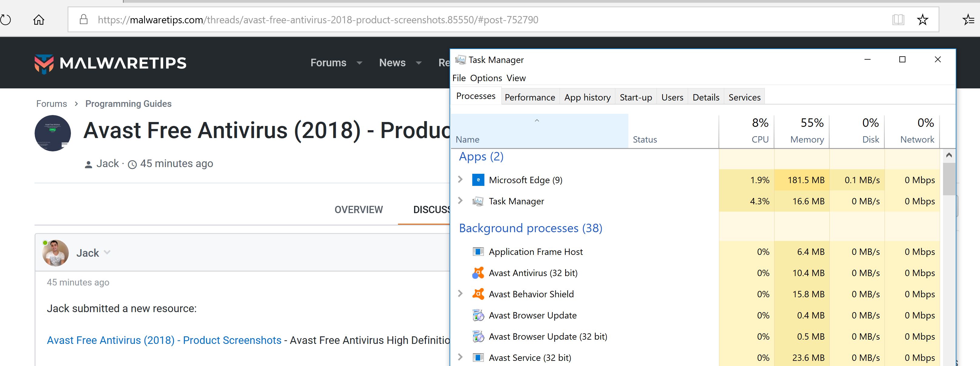Open reading view icon in address bar

coord(898,20)
